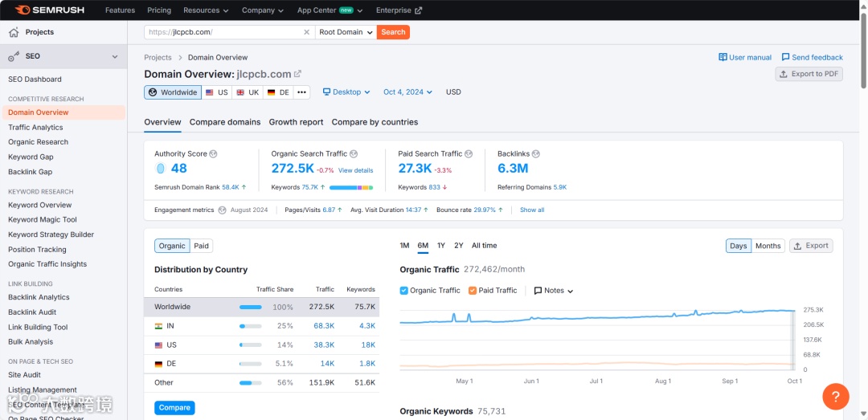Screen dimensions: 868x420
Task: Switch chart granularity to Months
Action: point(768,246)
